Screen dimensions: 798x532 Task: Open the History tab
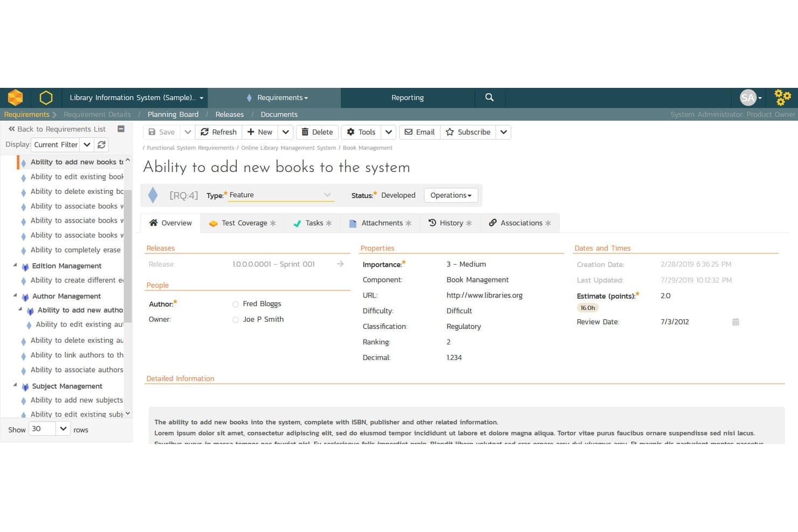[x=450, y=223]
